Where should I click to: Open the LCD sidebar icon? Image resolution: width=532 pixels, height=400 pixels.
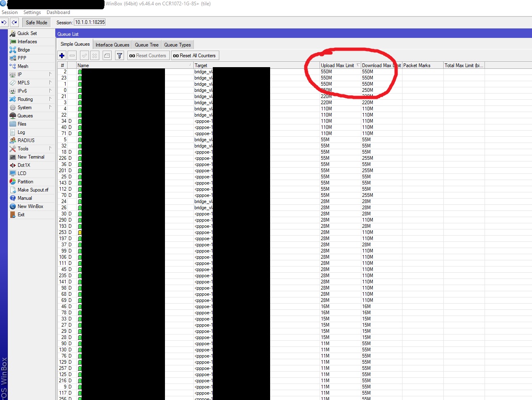point(13,173)
